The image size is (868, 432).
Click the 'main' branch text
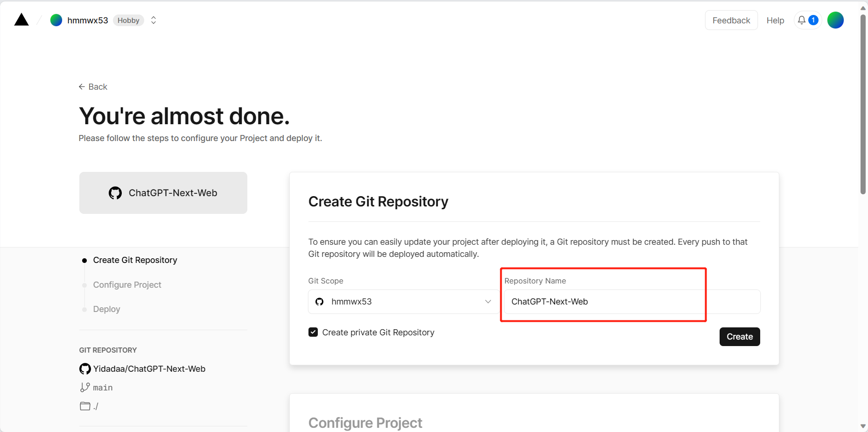[103, 388]
